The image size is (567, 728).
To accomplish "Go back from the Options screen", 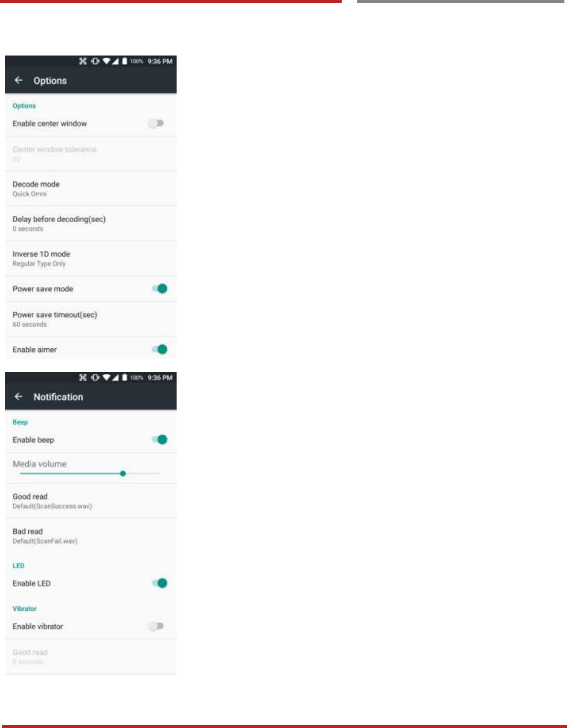I will point(19,80).
